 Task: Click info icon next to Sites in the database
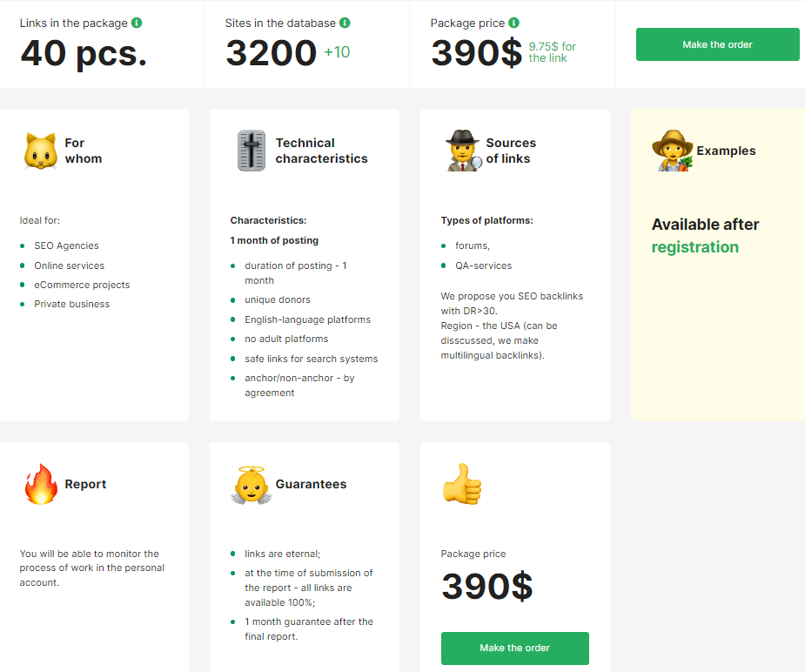[345, 23]
